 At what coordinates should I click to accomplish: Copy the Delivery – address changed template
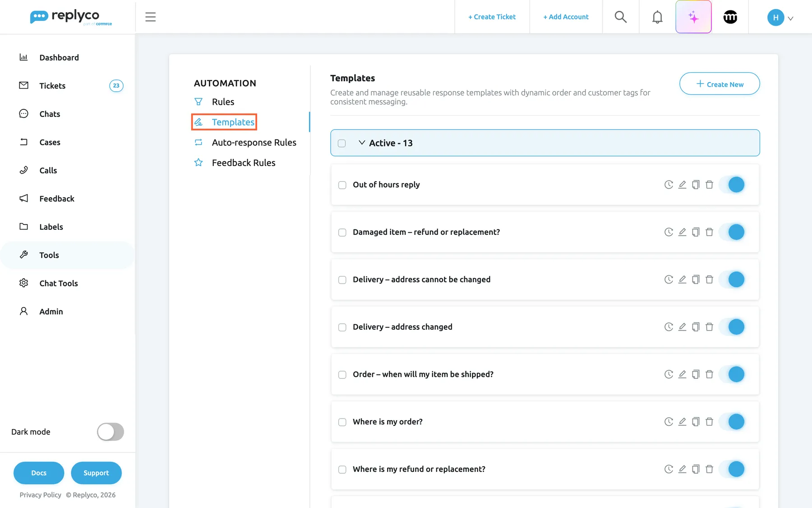pyautogui.click(x=696, y=327)
